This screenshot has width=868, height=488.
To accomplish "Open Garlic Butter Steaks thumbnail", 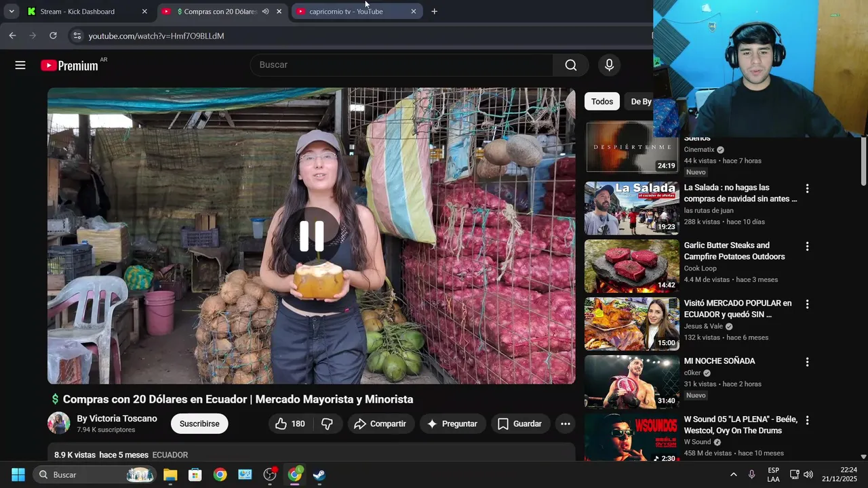I will (631, 266).
